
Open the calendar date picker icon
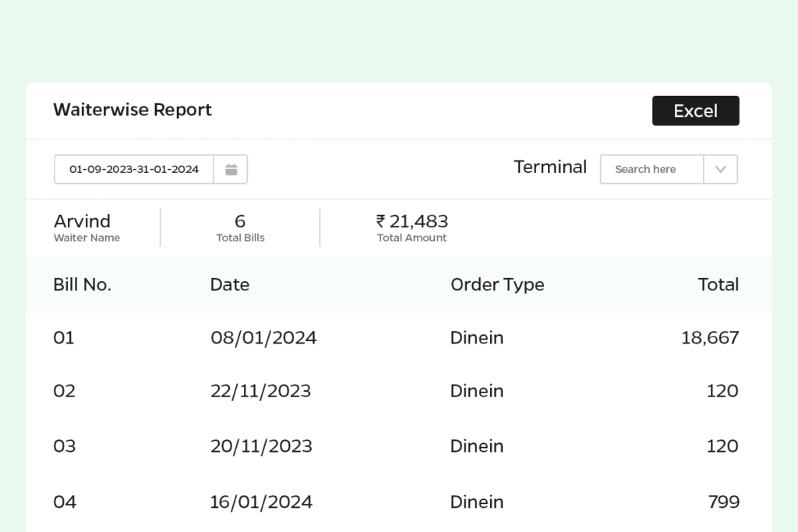231,169
